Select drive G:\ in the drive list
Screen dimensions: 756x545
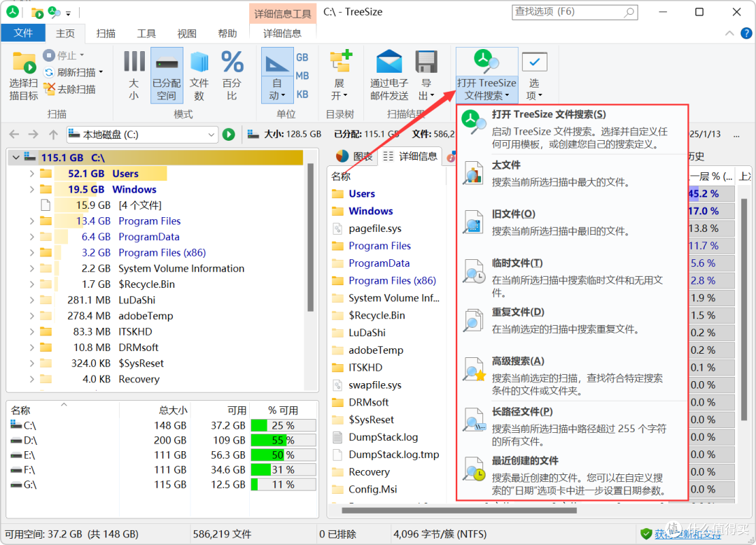pyautogui.click(x=162, y=485)
